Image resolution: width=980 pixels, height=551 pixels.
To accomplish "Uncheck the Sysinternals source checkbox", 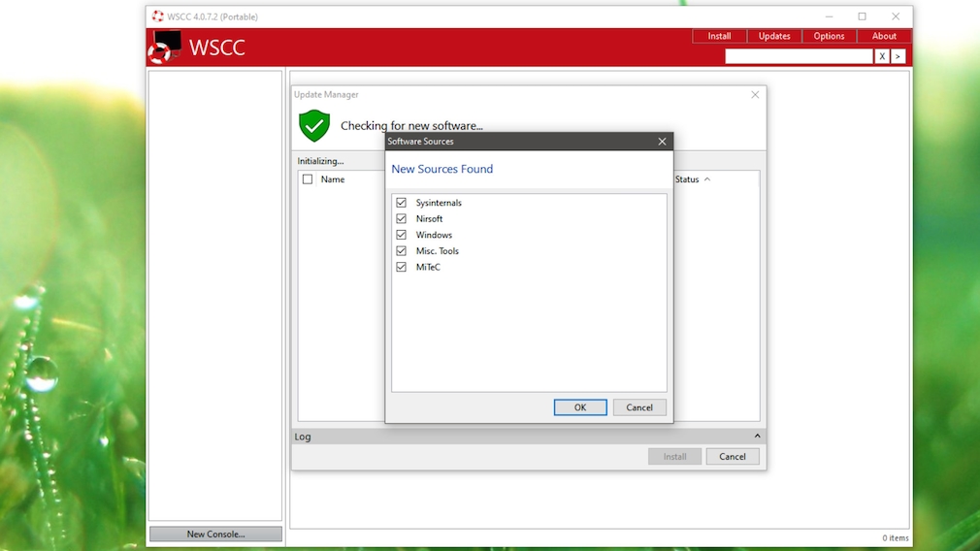I will click(x=401, y=203).
